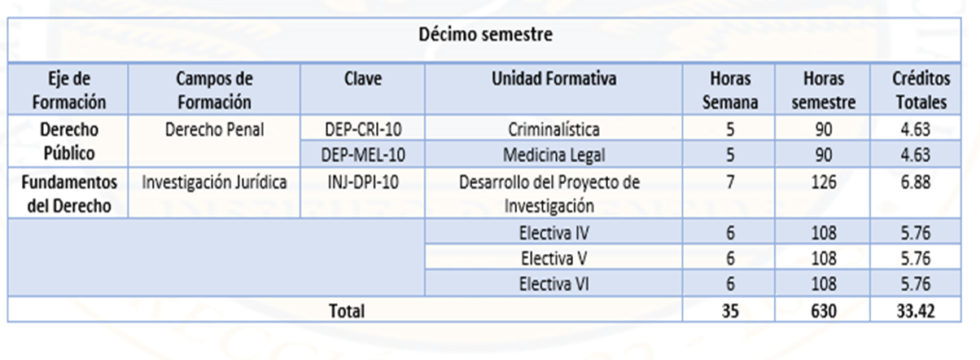Select the 33.42 total credits cell

(921, 310)
